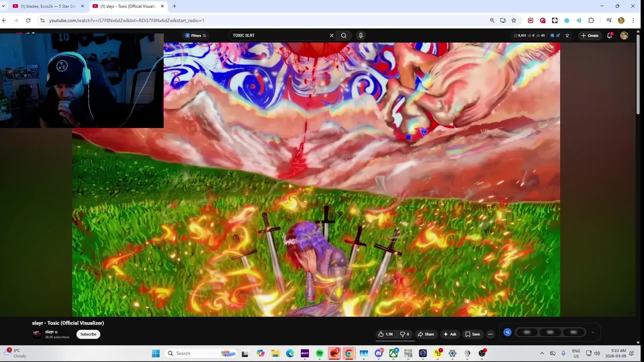Open the Extensions puzzle menu
Screen dimensions: 644x362
(591, 21)
